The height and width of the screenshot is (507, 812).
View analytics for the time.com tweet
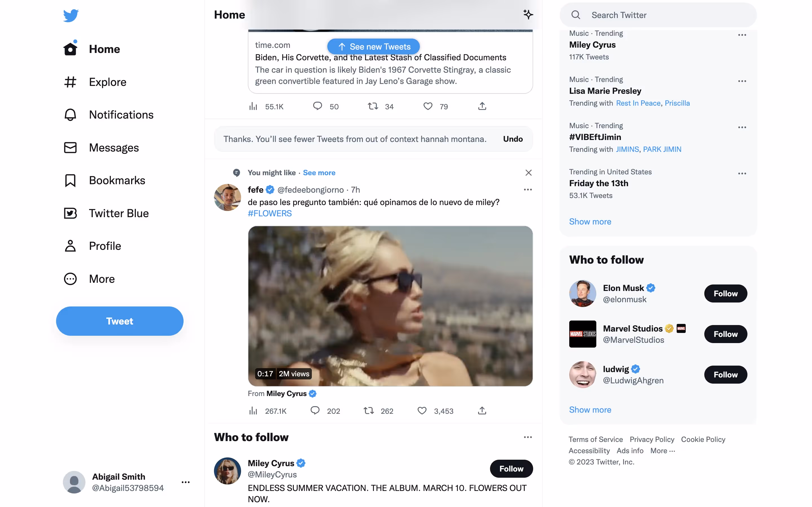pyautogui.click(x=253, y=106)
